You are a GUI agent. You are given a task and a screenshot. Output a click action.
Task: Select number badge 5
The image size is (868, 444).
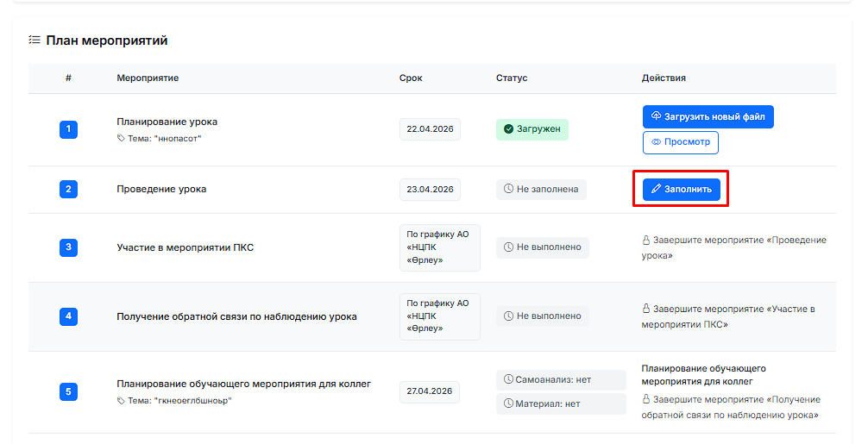pos(69,391)
